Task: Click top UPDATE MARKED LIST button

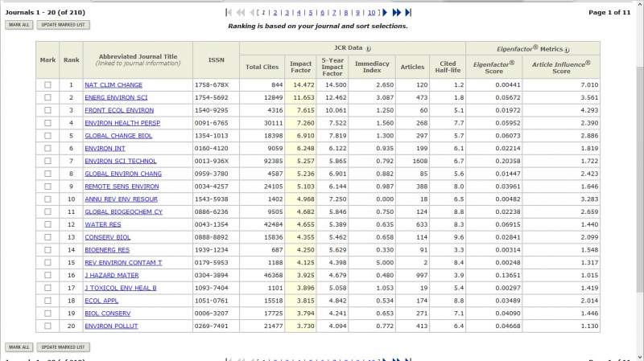Action: (x=63, y=25)
